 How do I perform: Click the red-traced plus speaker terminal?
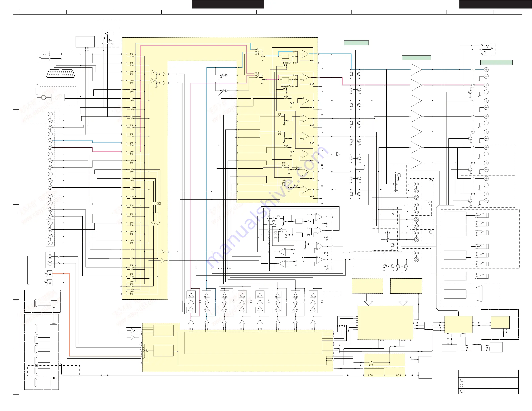click(x=486, y=85)
